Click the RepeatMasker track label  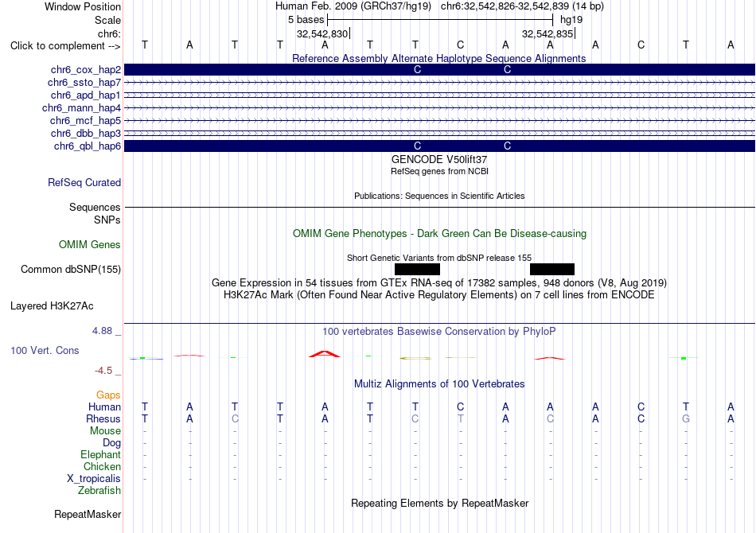(88, 515)
